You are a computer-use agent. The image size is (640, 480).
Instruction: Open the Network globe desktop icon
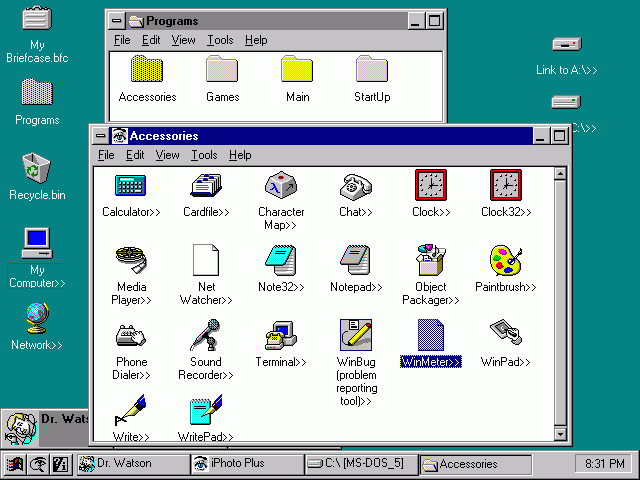[x=37, y=318]
